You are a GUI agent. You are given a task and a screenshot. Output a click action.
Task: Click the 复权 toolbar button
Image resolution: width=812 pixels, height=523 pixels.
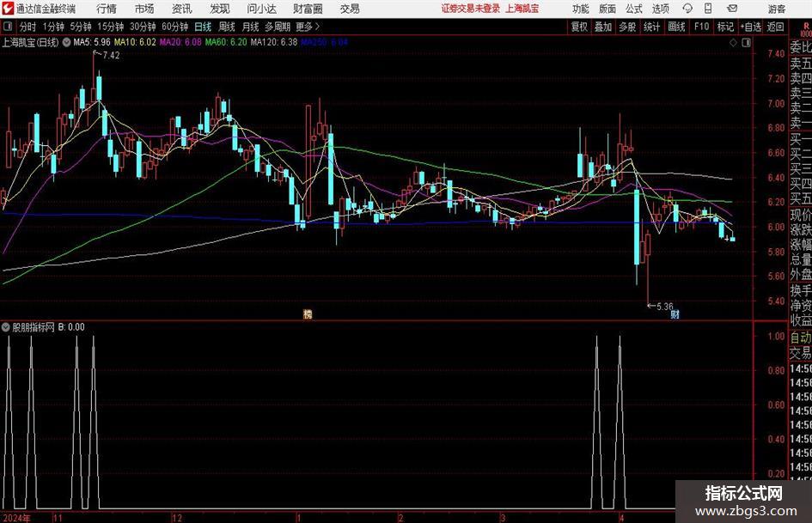tap(579, 27)
